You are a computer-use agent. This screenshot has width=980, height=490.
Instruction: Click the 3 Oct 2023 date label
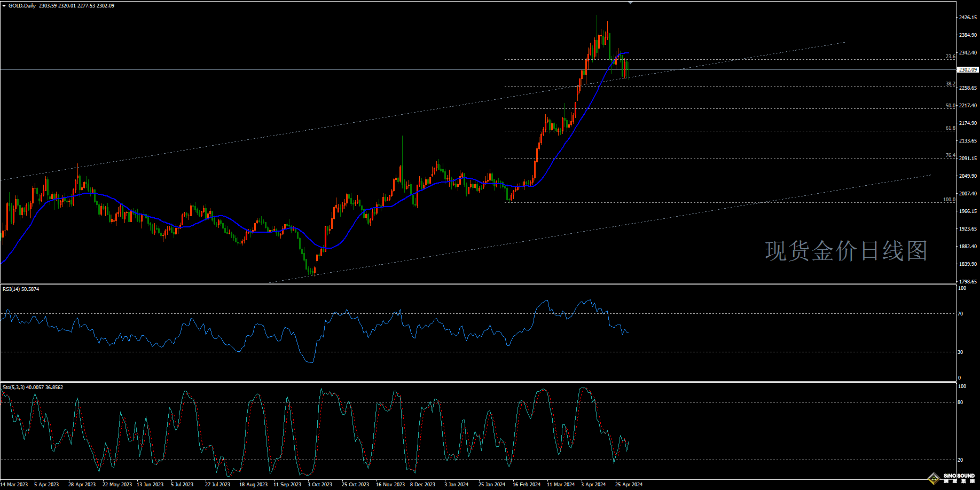coord(319,485)
